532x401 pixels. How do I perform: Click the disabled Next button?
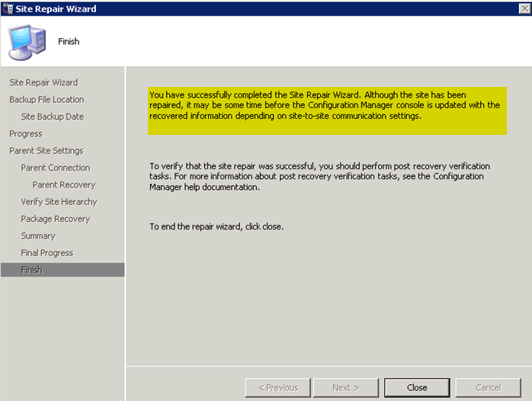tap(346, 387)
